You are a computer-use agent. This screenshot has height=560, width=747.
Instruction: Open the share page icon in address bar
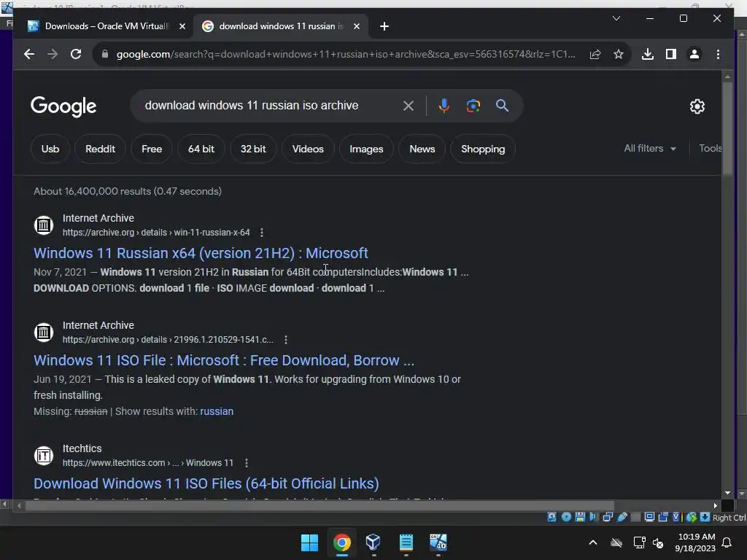(595, 54)
